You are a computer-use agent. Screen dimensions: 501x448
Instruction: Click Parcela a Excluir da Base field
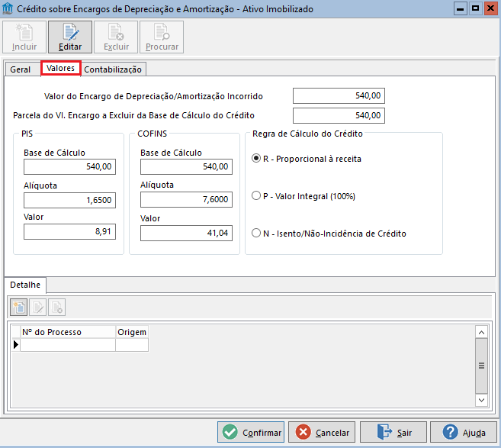coord(339,115)
